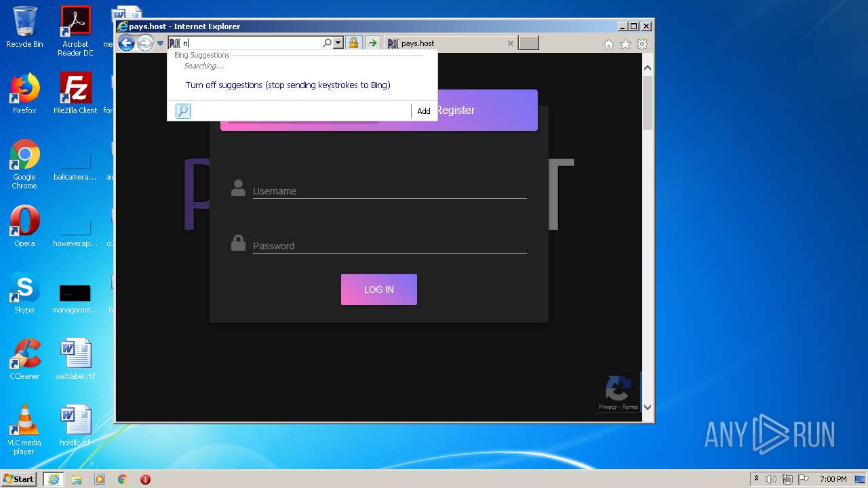Open the holdllc.rtf document
This screenshot has height=488, width=868.
click(x=75, y=426)
